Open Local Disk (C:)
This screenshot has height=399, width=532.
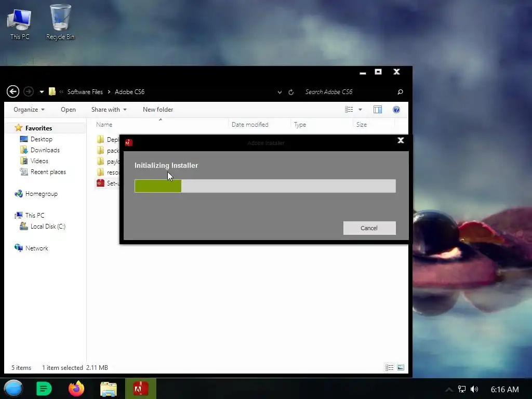tap(48, 227)
